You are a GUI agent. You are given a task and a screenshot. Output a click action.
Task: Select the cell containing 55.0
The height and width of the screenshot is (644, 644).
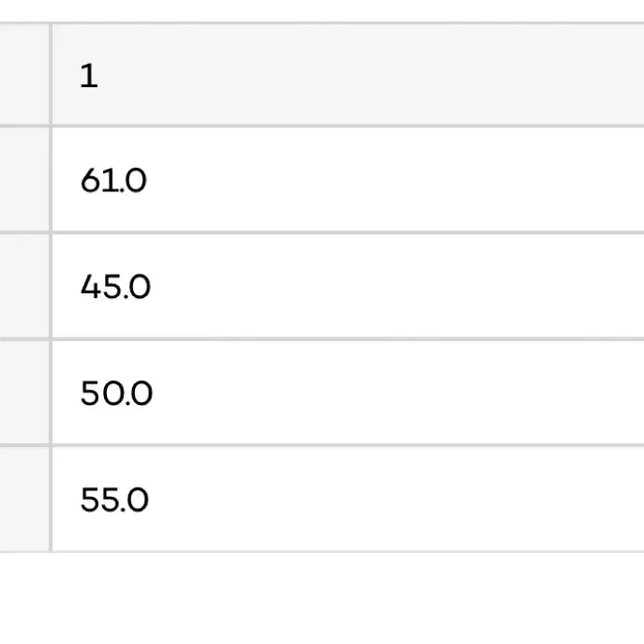point(349,499)
